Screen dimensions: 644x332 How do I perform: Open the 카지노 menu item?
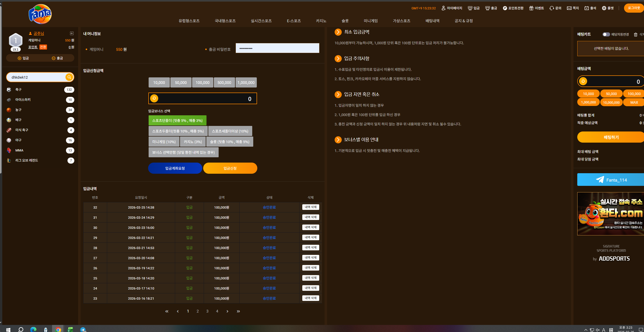(x=321, y=21)
